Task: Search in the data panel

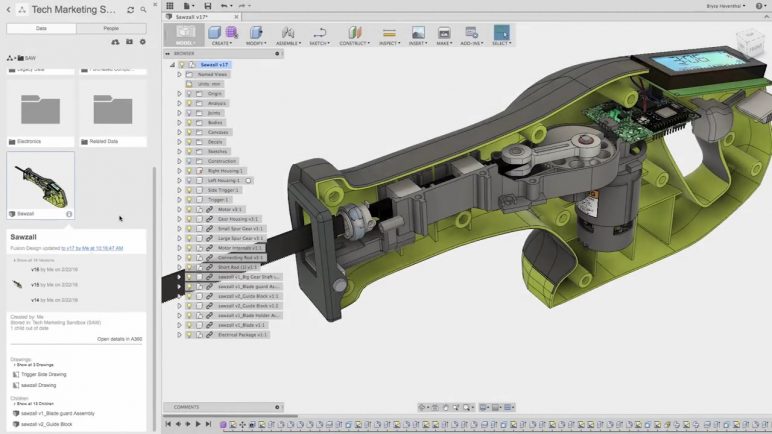Action: click(143, 9)
